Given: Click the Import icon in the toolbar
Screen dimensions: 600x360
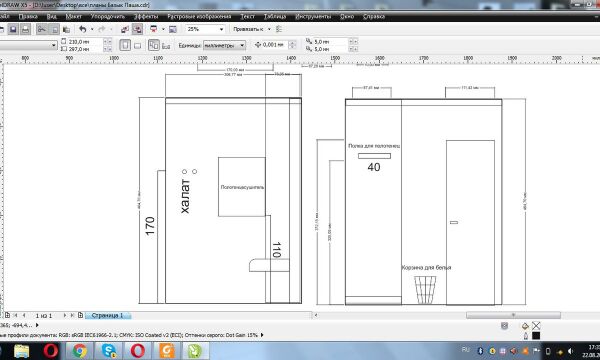Looking at the screenshot, I should click(125, 29).
